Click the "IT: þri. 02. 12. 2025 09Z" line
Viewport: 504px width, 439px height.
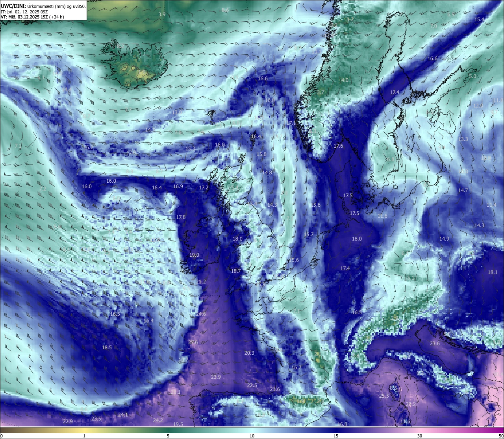(x=24, y=12)
